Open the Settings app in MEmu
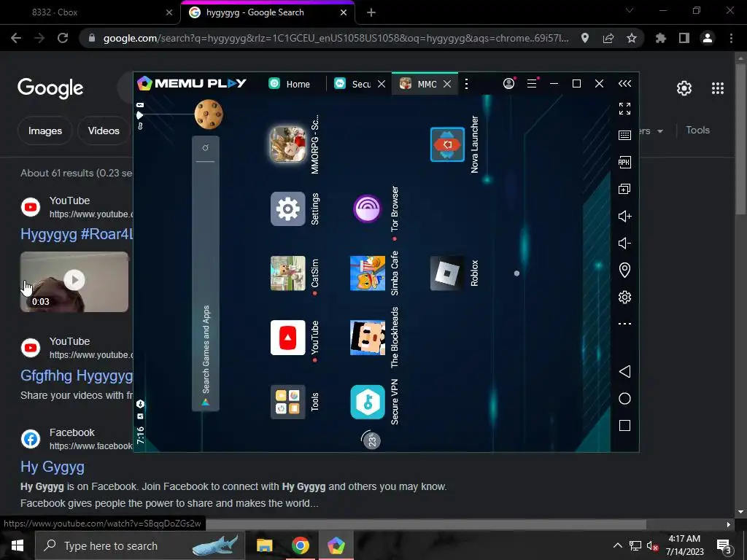The image size is (747, 560). [287, 209]
